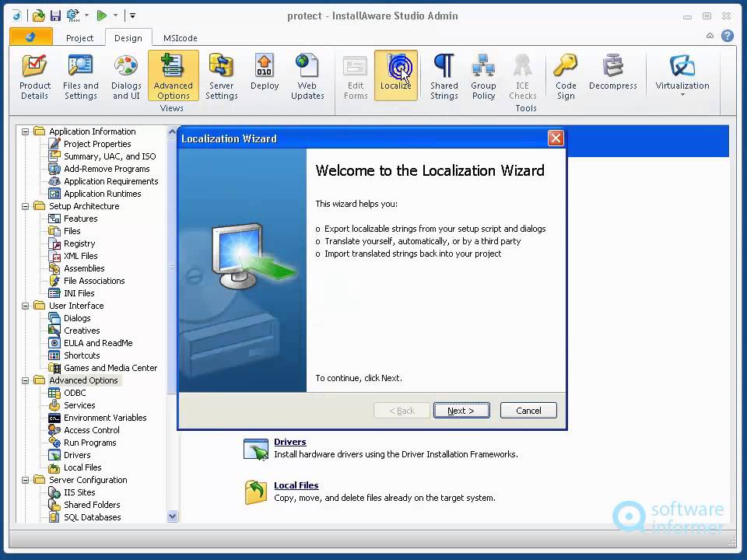This screenshot has width=747, height=560.
Task: Select Project Properties tree item
Action: [x=97, y=144]
